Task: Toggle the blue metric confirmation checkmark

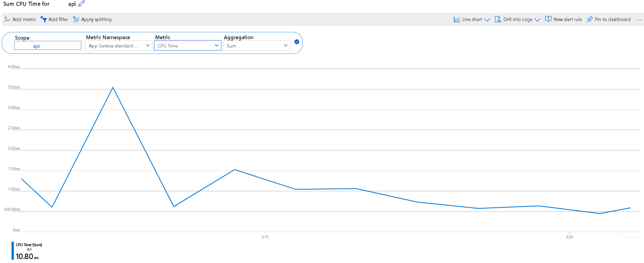Action: pyautogui.click(x=297, y=42)
